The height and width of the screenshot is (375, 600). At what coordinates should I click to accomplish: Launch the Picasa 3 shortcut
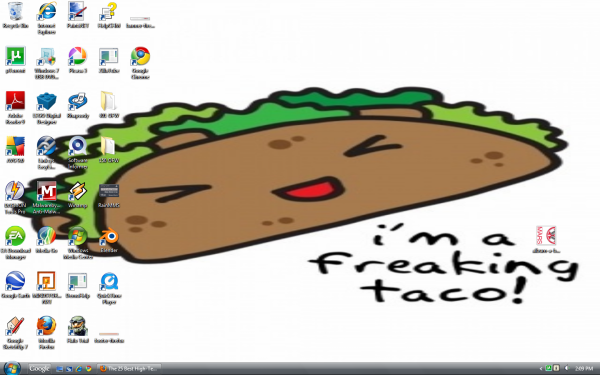tap(78, 60)
